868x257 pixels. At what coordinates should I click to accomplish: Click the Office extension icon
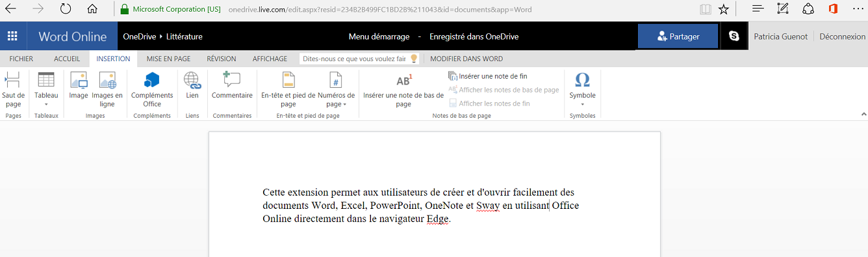tap(833, 9)
